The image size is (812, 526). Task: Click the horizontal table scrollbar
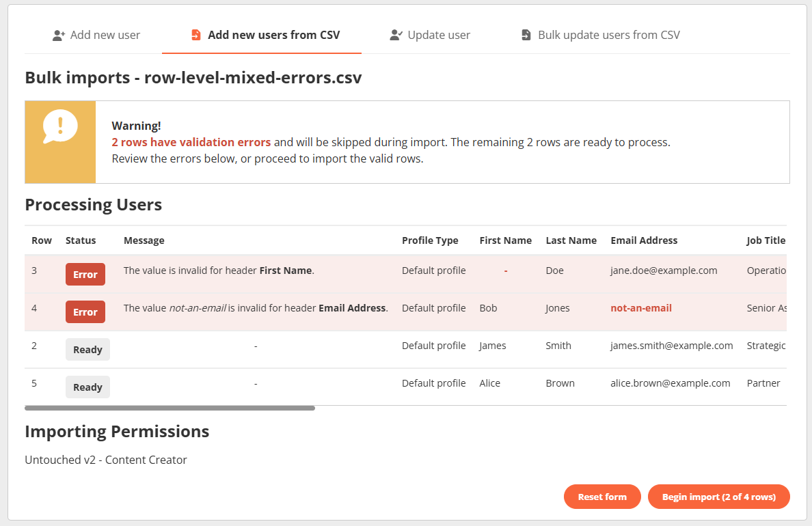(170, 408)
